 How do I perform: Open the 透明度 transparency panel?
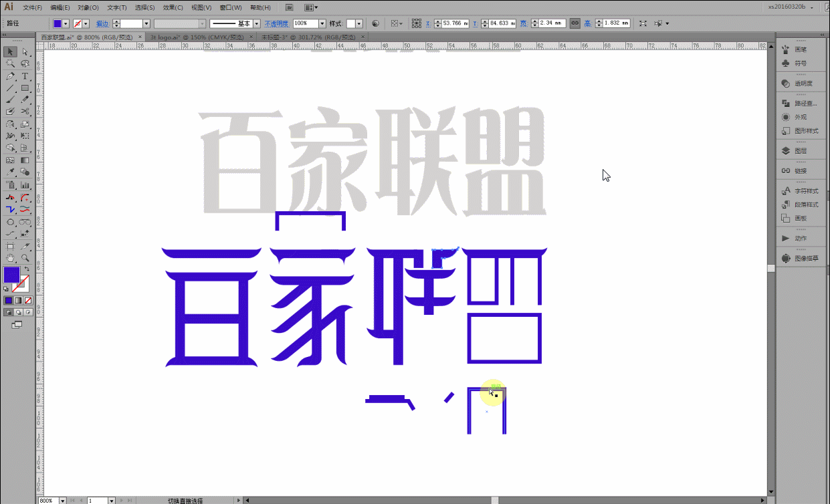coord(800,84)
